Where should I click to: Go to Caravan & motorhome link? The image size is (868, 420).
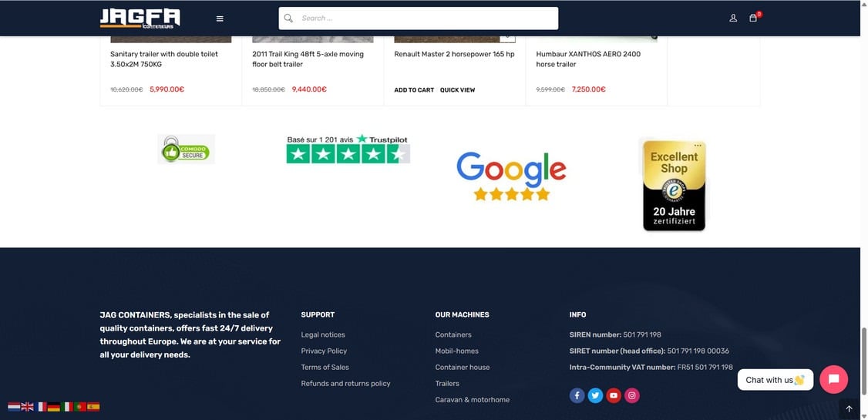coord(473,399)
